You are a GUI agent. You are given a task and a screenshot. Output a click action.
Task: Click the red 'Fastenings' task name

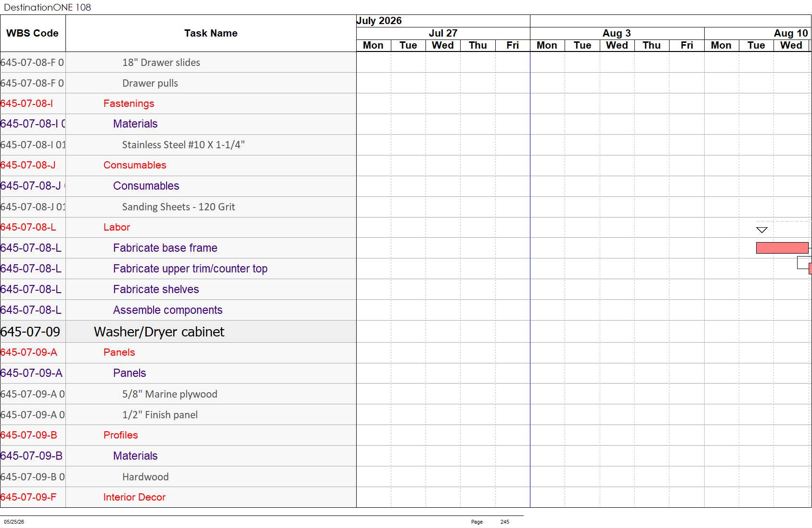tap(129, 103)
